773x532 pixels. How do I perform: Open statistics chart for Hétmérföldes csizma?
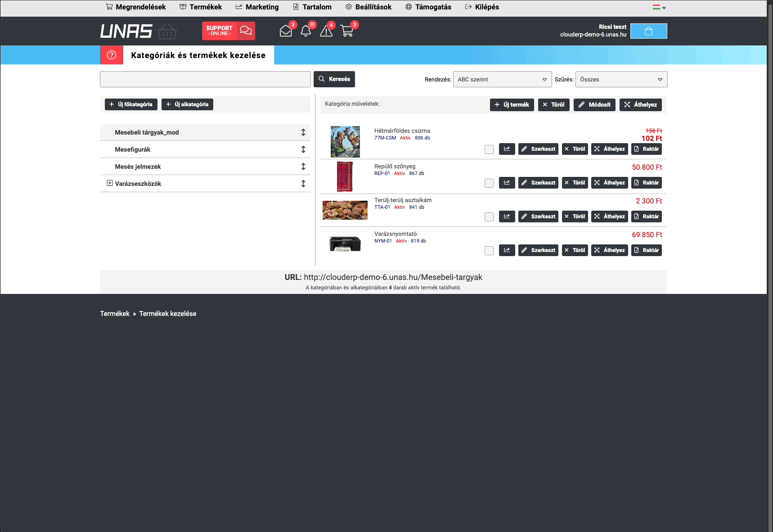point(507,149)
